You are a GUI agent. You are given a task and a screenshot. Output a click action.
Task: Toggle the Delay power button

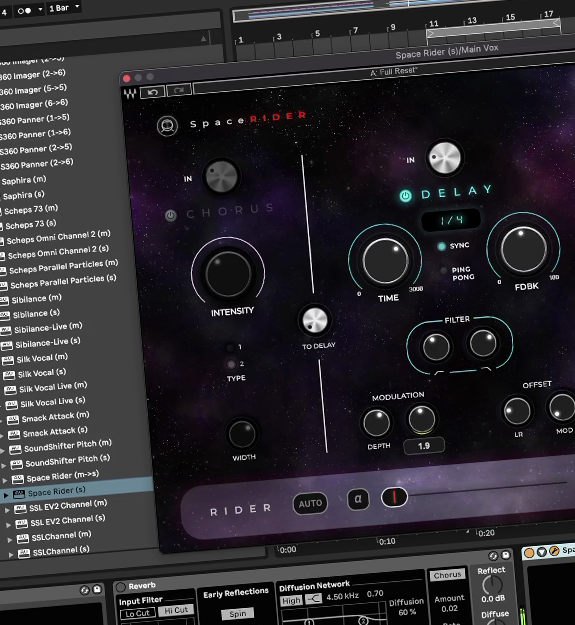pos(406,196)
